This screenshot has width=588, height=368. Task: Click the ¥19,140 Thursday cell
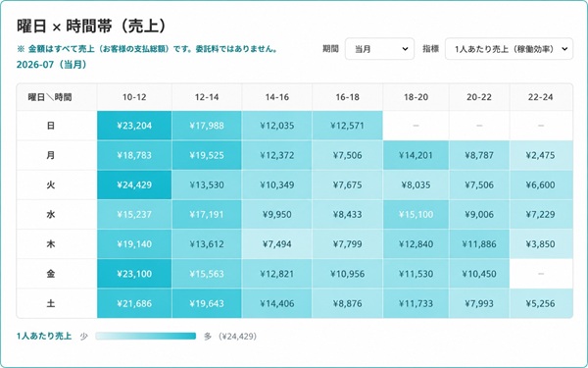click(x=134, y=244)
